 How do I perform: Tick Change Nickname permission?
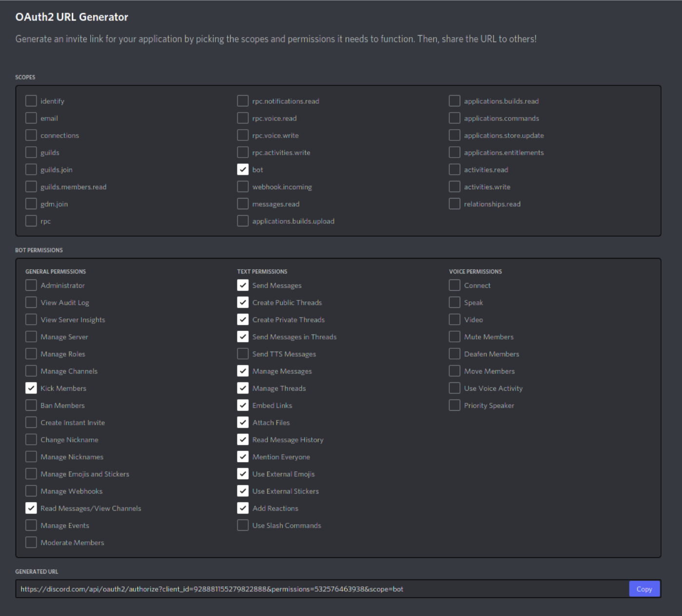coord(31,439)
